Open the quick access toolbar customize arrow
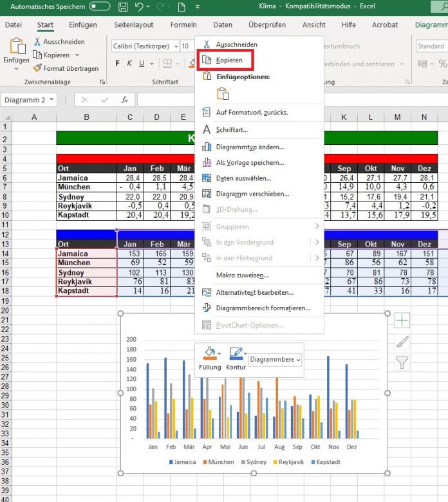 pyautogui.click(x=198, y=6)
